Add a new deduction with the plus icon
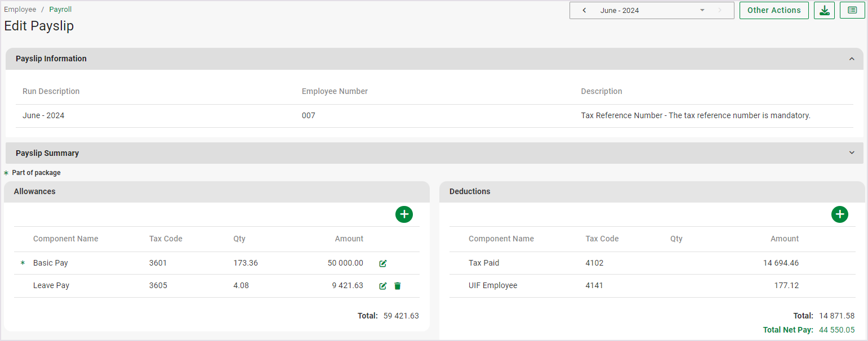This screenshot has width=868, height=341. point(839,214)
